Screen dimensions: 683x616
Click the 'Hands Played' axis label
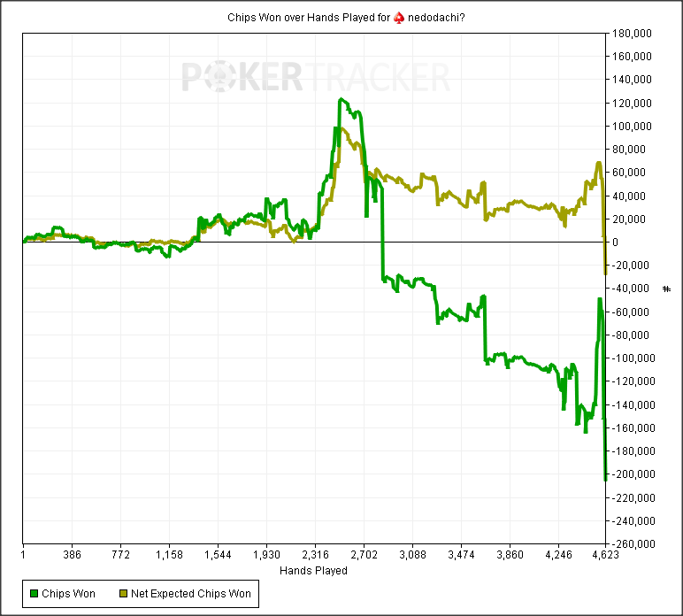tap(313, 570)
